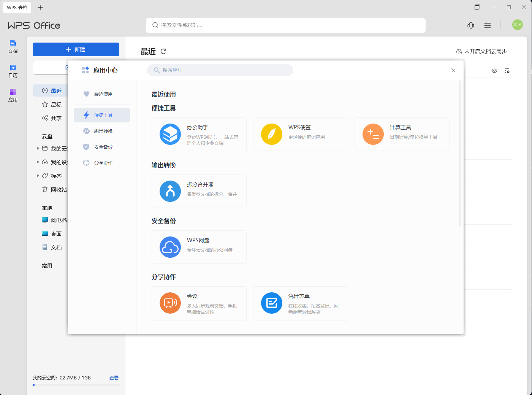532x395 pixels.
Task: Start the 会议 meeting icon
Action: tap(170, 303)
